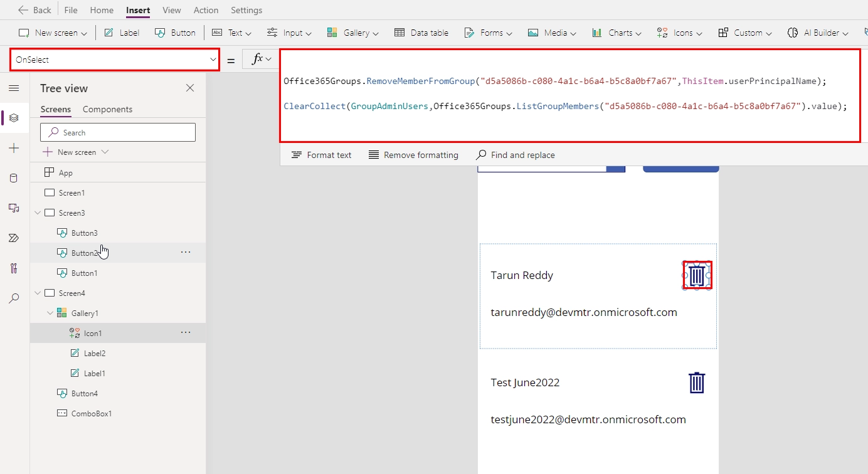Open the AI Builder dropdown
This screenshot has width=868, height=474.
[818, 33]
